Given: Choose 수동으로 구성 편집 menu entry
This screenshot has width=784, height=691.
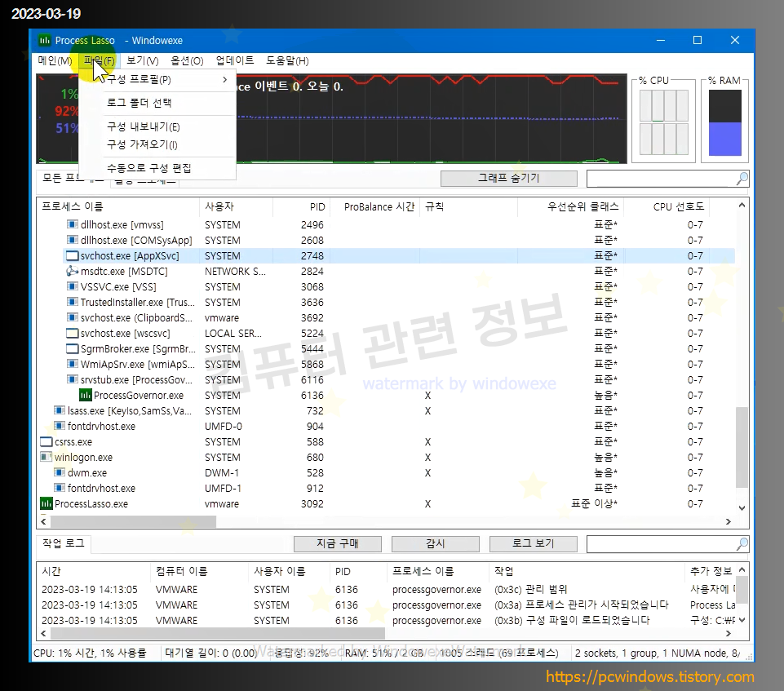Looking at the screenshot, I should click(157, 168).
